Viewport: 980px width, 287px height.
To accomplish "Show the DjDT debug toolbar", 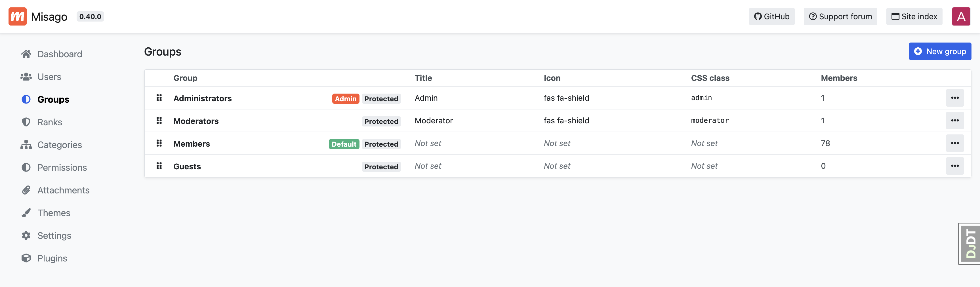I will tap(970, 244).
